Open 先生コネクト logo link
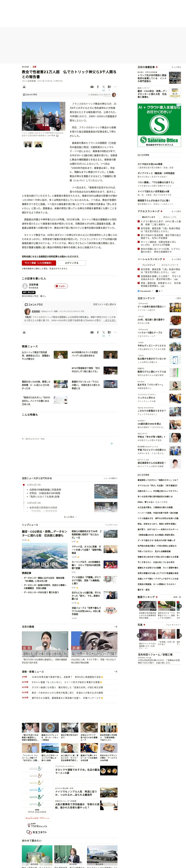 [x=37, y=832]
